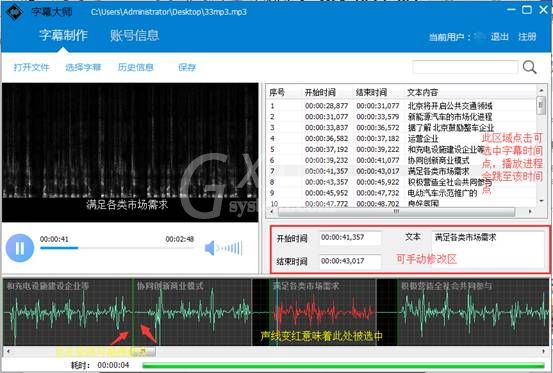Click subtitle list scroll-up arrow
Image resolution: width=553 pixels, height=373 pixels.
[x=541, y=91]
